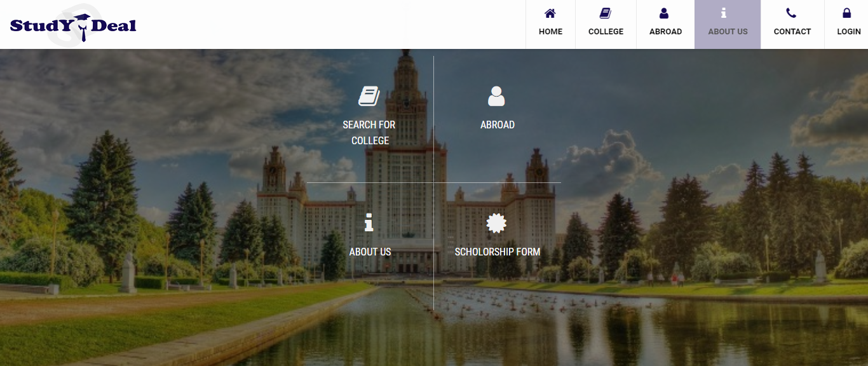Screen dimensions: 868x366
Task: Click the ABOUT US text on hero image
Action: tap(370, 252)
